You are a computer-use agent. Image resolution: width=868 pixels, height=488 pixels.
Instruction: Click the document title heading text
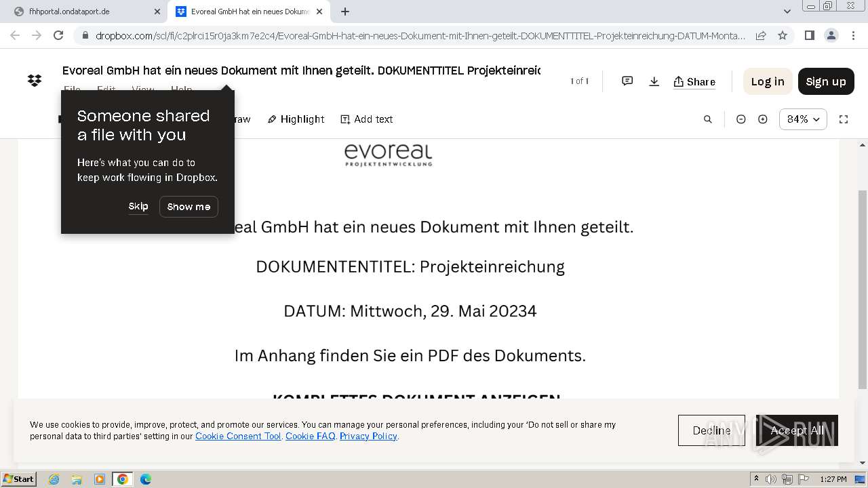[301, 70]
